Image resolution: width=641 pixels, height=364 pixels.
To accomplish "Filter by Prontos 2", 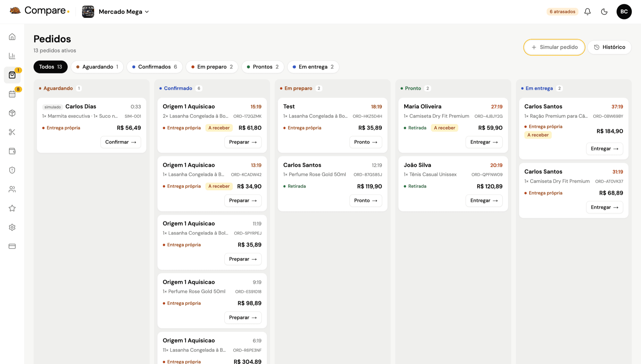I will coord(262,67).
